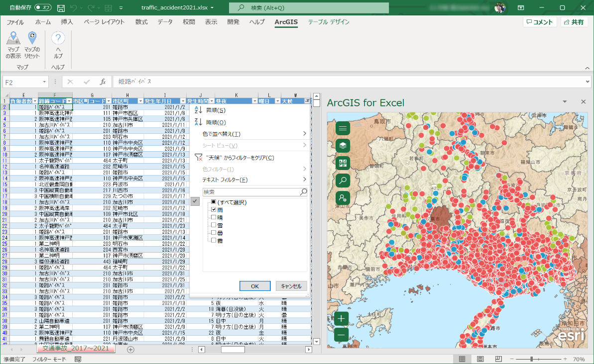Confirm the filter with OK button
594x364 pixels.
point(255,286)
